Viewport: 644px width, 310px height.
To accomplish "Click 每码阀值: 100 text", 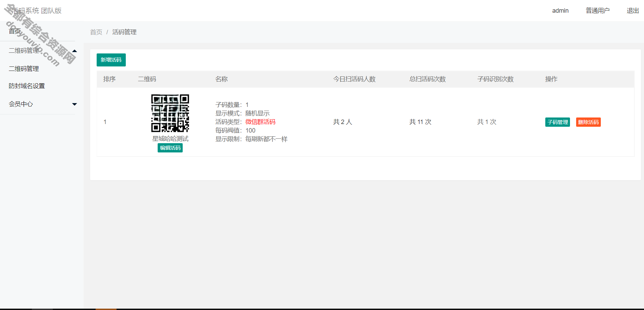I will click(x=235, y=131).
